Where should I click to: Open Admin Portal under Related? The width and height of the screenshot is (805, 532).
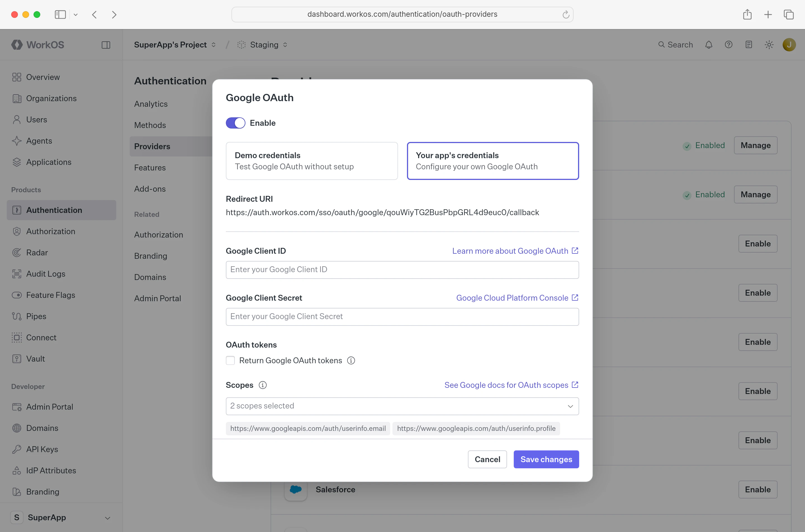[157, 299]
